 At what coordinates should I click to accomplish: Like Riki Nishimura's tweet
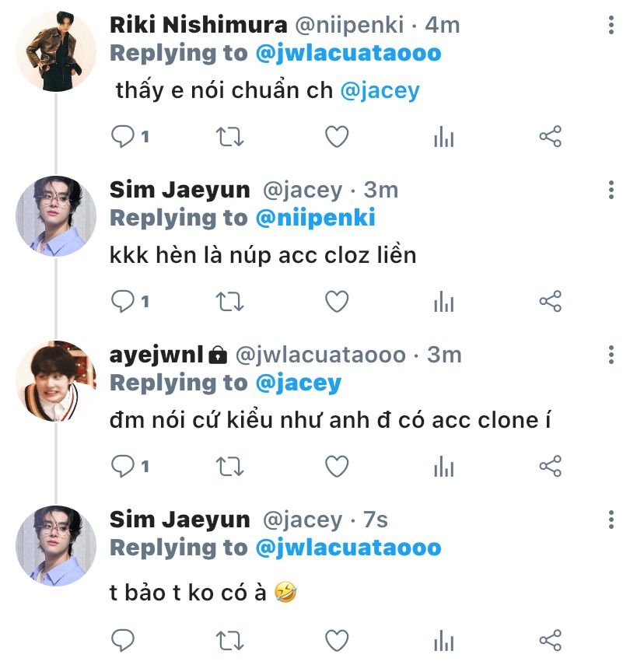pyautogui.click(x=336, y=138)
